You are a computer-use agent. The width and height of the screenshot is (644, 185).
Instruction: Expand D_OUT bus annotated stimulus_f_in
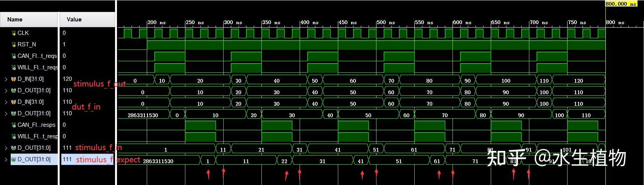[x=6, y=148]
